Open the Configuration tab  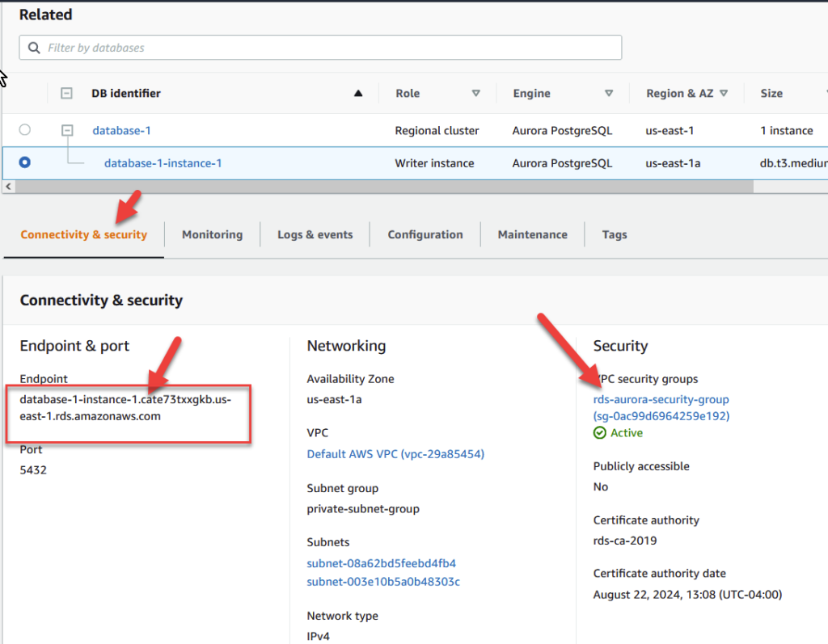(425, 235)
